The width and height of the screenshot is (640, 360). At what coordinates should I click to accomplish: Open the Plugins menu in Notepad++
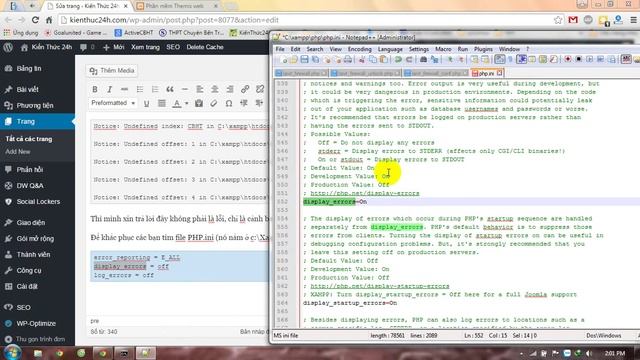483,49
